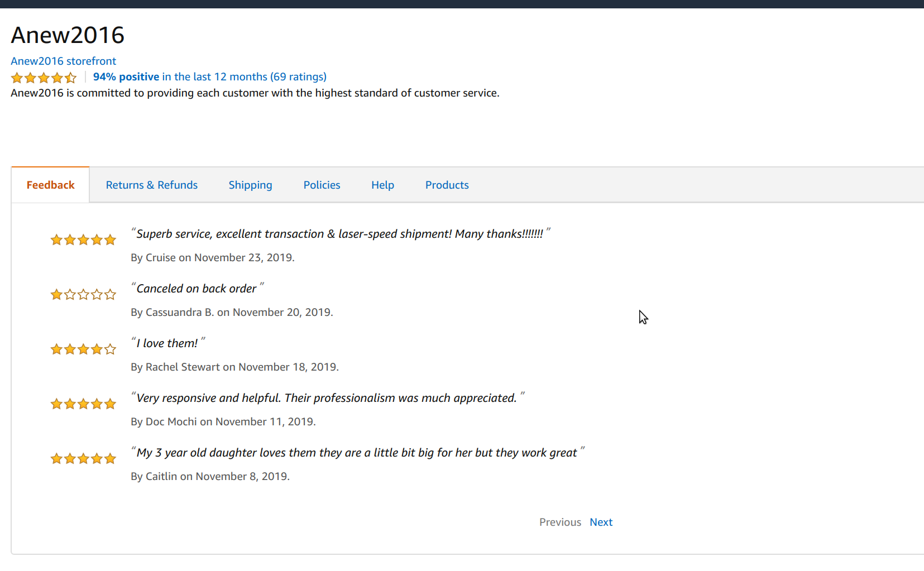Select the Feedback tab
The image size is (924, 571).
click(x=50, y=185)
